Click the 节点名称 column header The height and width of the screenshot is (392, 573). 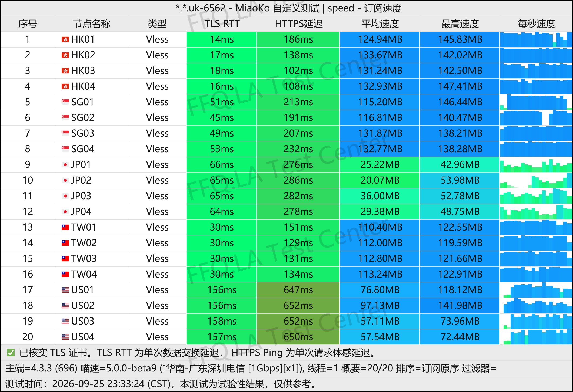pos(92,24)
